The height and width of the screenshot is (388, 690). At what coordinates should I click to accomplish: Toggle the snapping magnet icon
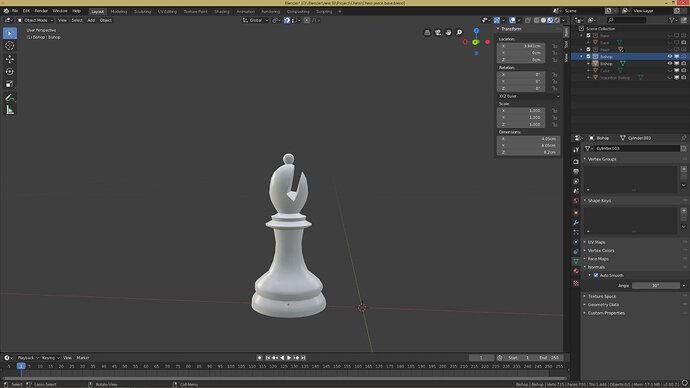(x=287, y=20)
